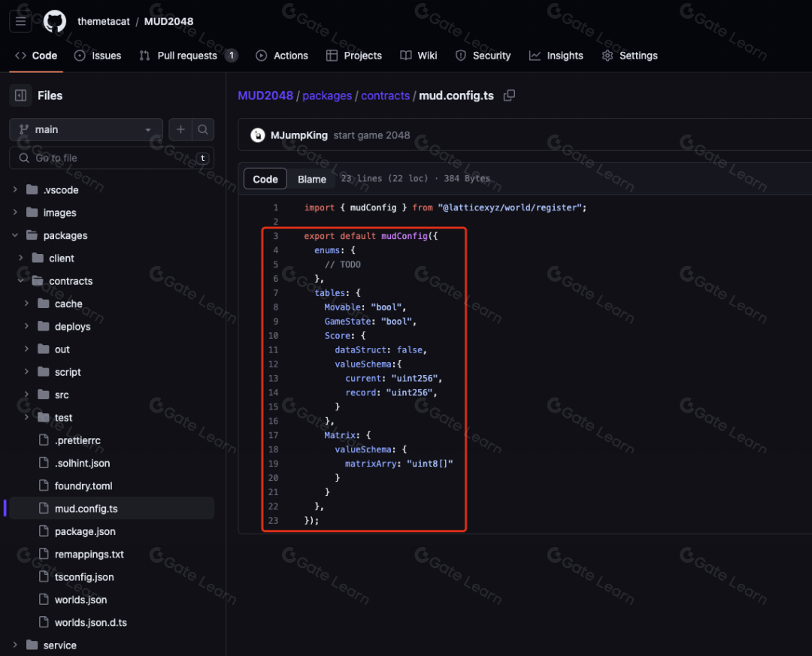
Task: Copy the mud.config.ts file path
Action: 509,96
